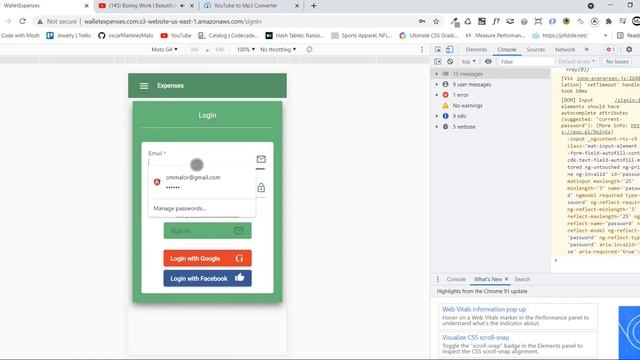
Task: Click the red error count badge
Action: (610, 49)
